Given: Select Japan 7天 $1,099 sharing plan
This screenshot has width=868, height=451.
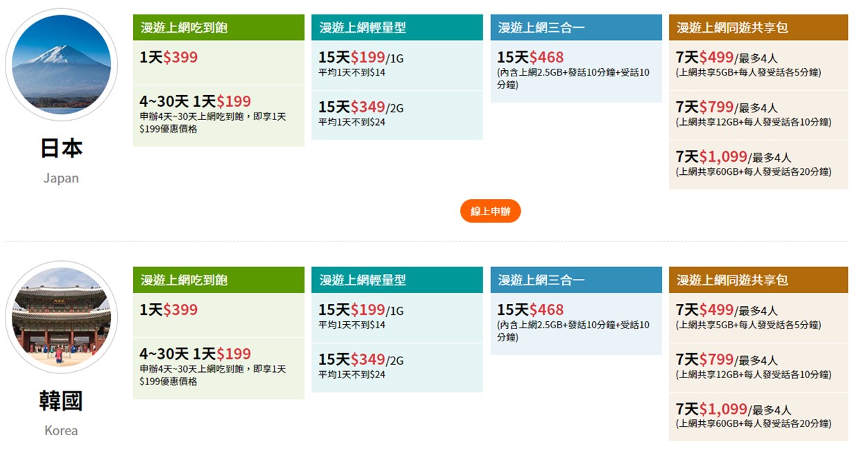Looking at the screenshot, I should pos(758,164).
